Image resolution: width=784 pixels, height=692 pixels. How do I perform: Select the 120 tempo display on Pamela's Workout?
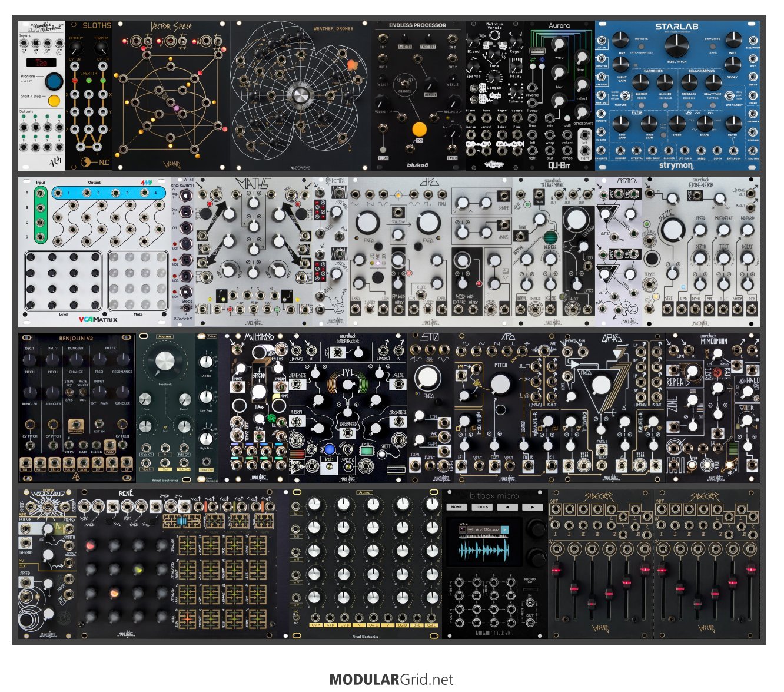pos(41,62)
